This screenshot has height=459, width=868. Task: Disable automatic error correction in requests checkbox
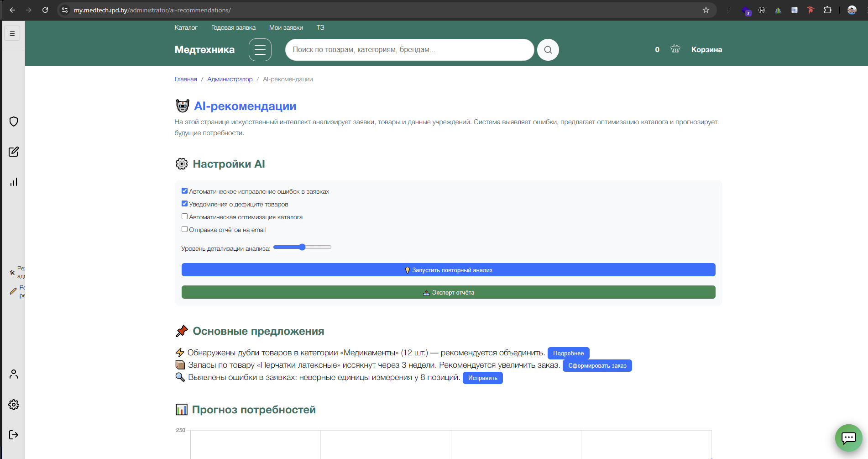coord(185,191)
